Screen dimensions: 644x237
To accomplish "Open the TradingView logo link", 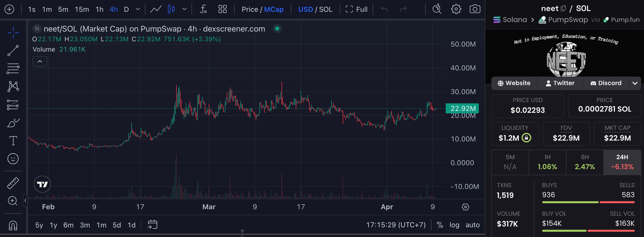I will click(x=42, y=184).
